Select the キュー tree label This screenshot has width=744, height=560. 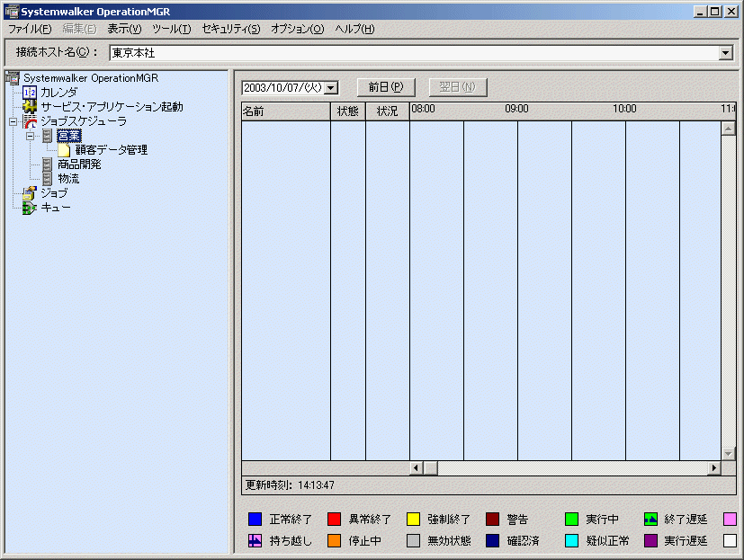click(x=56, y=208)
